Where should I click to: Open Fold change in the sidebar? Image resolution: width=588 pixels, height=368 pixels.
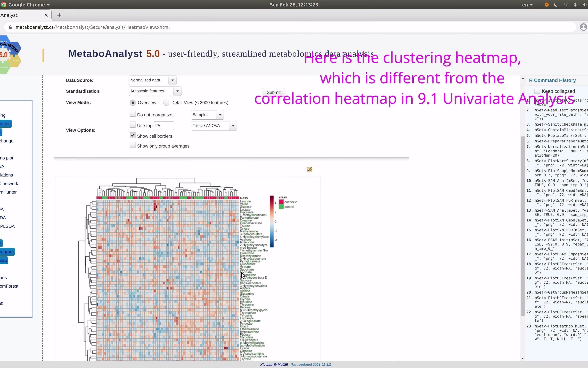click(7, 141)
